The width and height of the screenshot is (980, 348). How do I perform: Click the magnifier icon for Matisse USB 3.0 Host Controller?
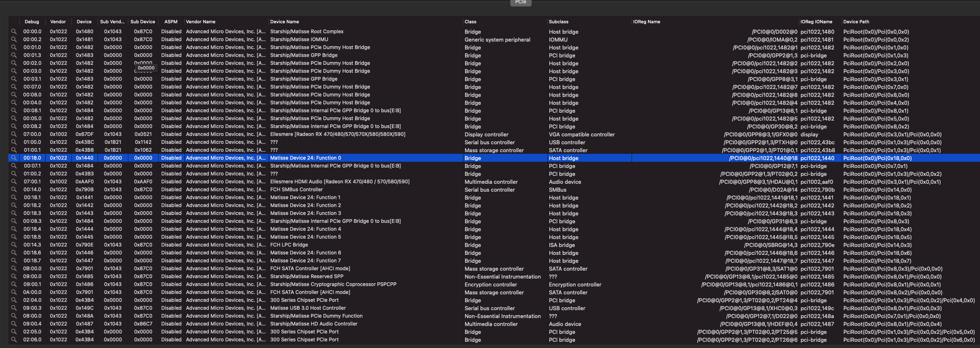point(14,308)
